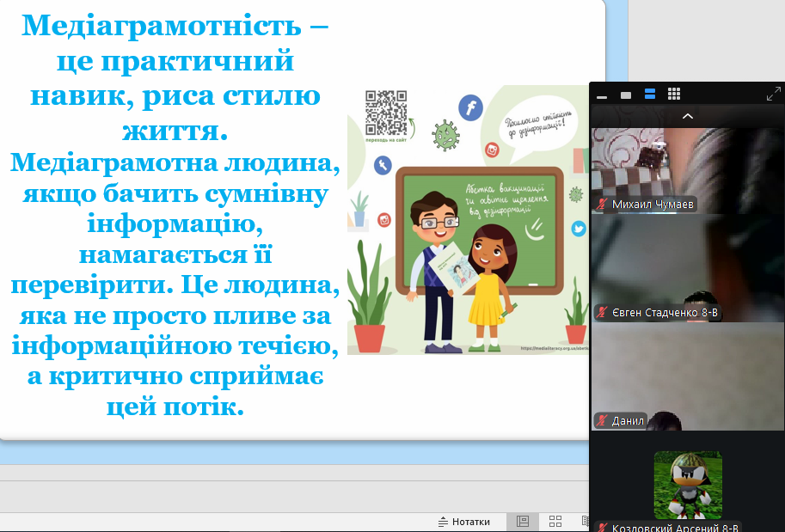Switch to Normal slide view in status bar

[x=522, y=522]
